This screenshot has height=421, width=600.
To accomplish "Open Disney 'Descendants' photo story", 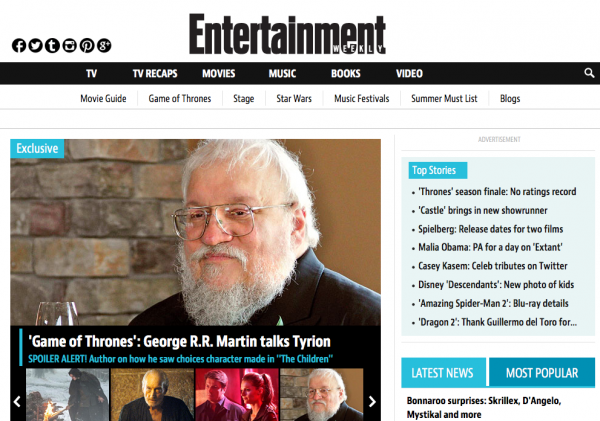I will (496, 285).
